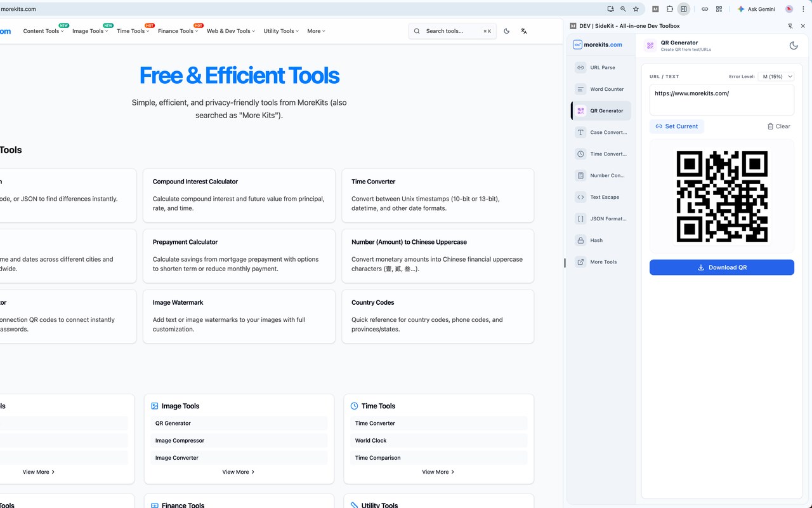Open the Chrome profile avatar
Screen dimensions: 812x508
coord(789,9)
